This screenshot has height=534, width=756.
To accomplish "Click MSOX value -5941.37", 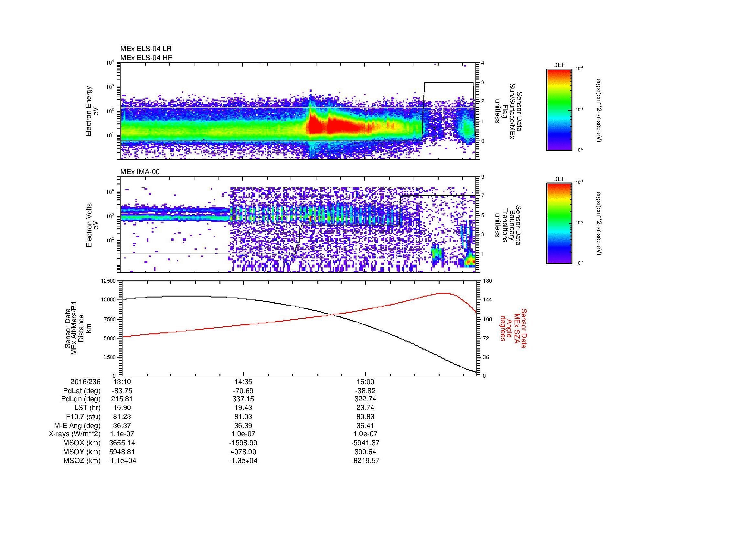I will click(366, 443).
